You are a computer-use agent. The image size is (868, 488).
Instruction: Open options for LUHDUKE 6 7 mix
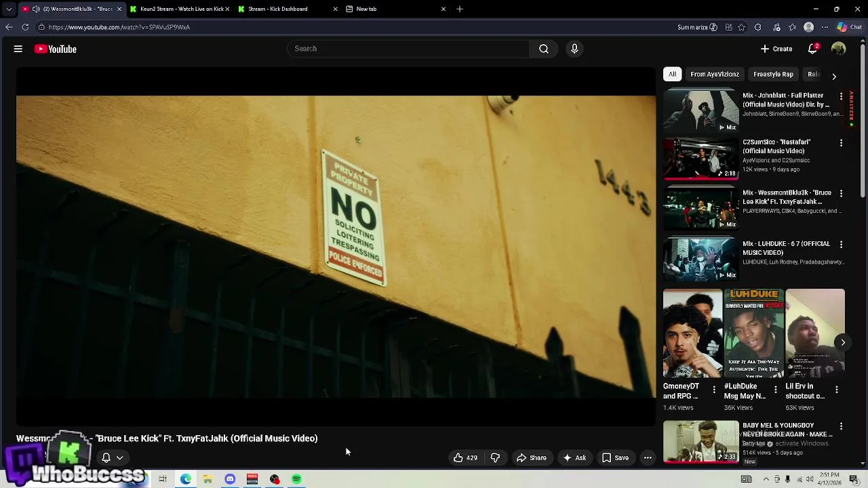pos(842,244)
